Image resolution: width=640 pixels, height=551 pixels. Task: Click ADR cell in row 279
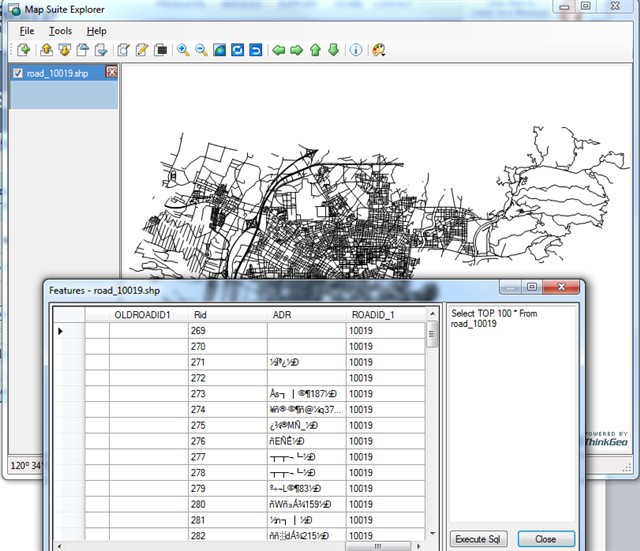click(307, 489)
